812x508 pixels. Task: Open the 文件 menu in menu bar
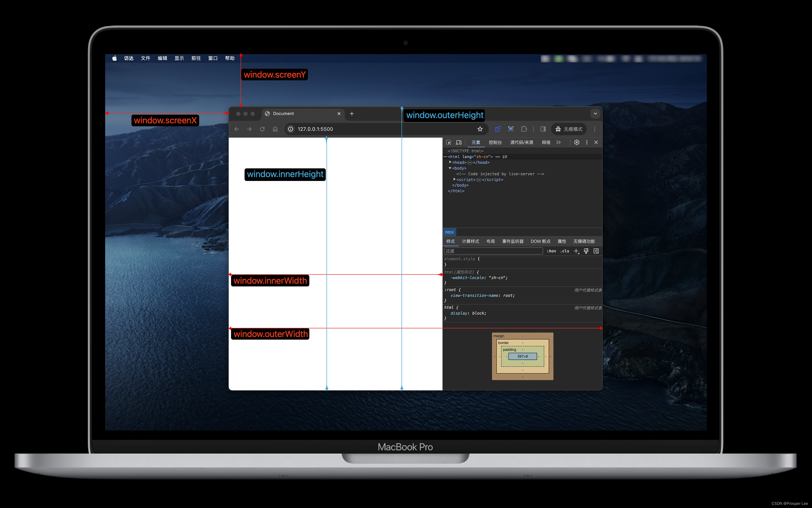146,58
